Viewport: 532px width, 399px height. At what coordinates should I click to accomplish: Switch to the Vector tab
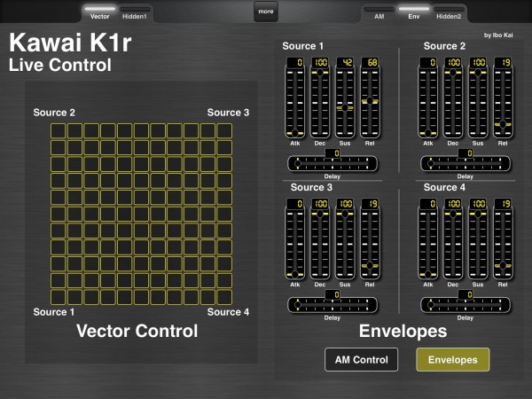click(99, 13)
